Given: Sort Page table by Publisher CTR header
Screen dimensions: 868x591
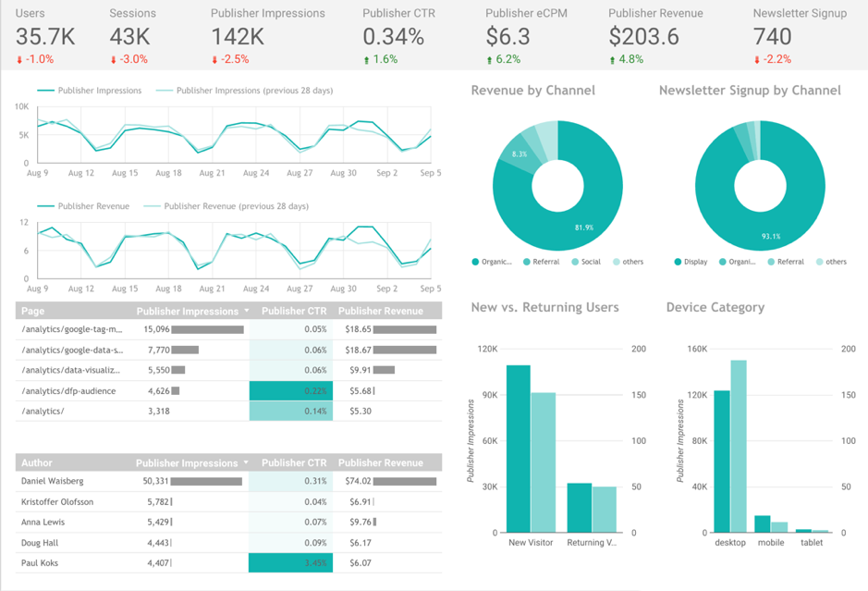Looking at the screenshot, I should click(294, 312).
